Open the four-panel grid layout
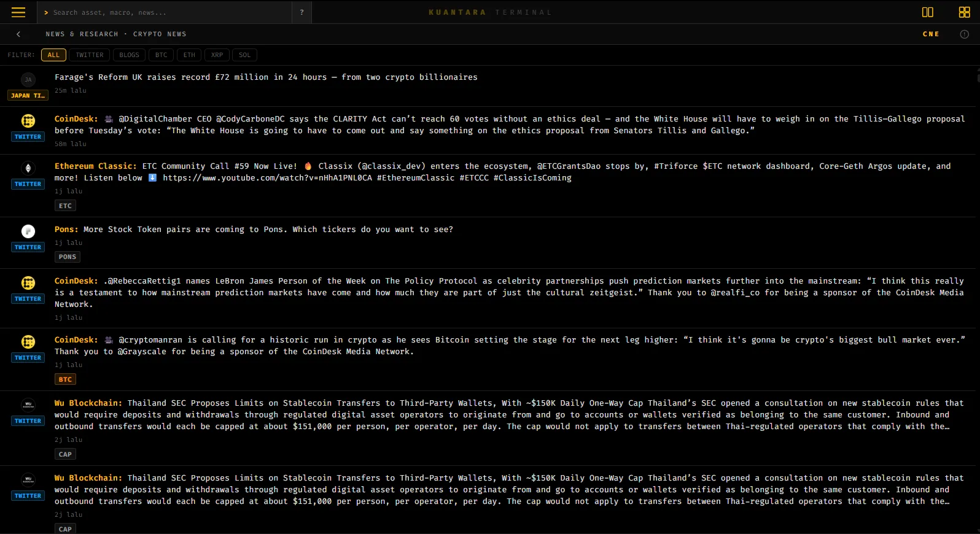The height and width of the screenshot is (534, 980). [x=964, y=12]
